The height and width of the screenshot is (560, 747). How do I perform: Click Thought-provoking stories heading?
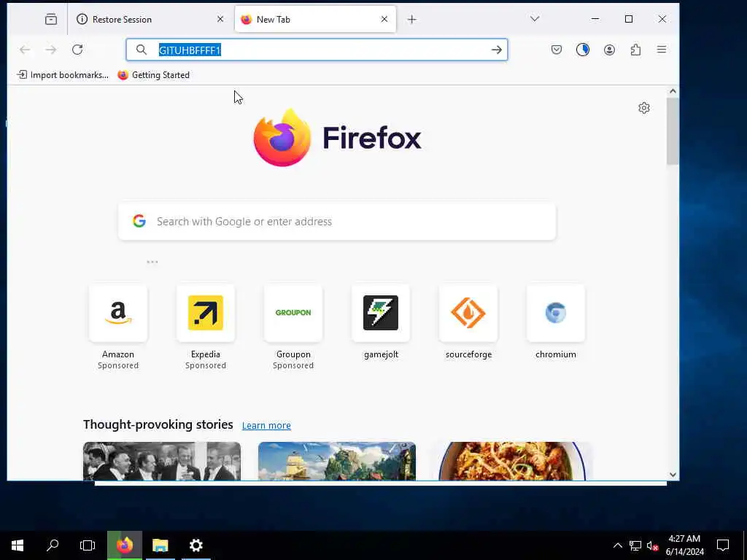(x=158, y=424)
